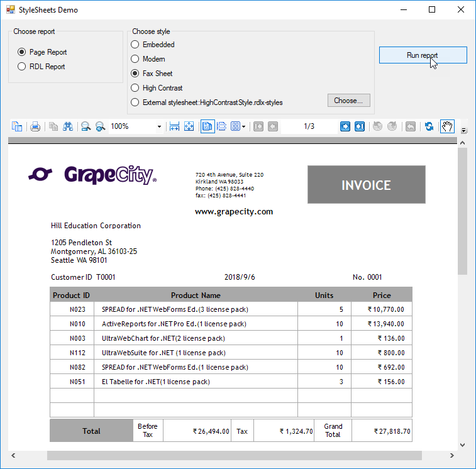Screen dimensions: 476x469
Task: Click the Print icon in viewer toolbar
Action: [x=35, y=126]
